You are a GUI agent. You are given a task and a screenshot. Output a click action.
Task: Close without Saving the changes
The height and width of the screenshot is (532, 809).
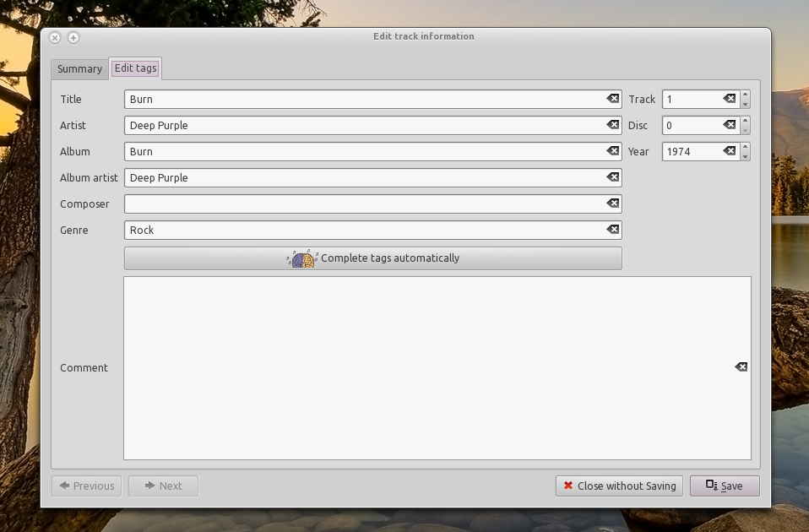pos(619,486)
